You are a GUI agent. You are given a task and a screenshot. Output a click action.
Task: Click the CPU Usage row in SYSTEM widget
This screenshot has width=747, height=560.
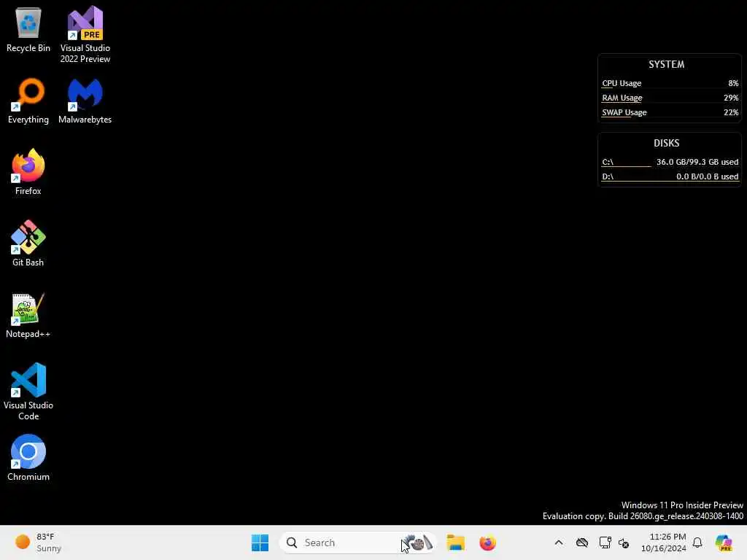pos(670,83)
